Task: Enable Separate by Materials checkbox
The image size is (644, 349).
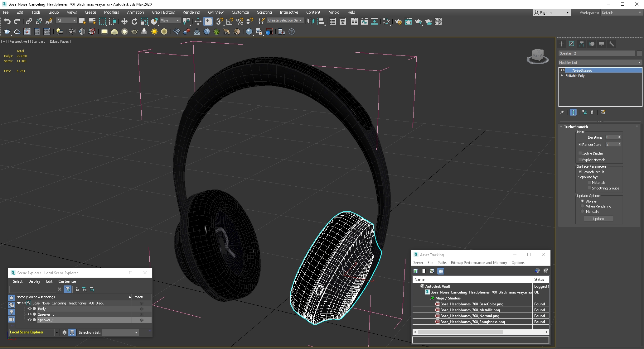Action: tap(590, 182)
